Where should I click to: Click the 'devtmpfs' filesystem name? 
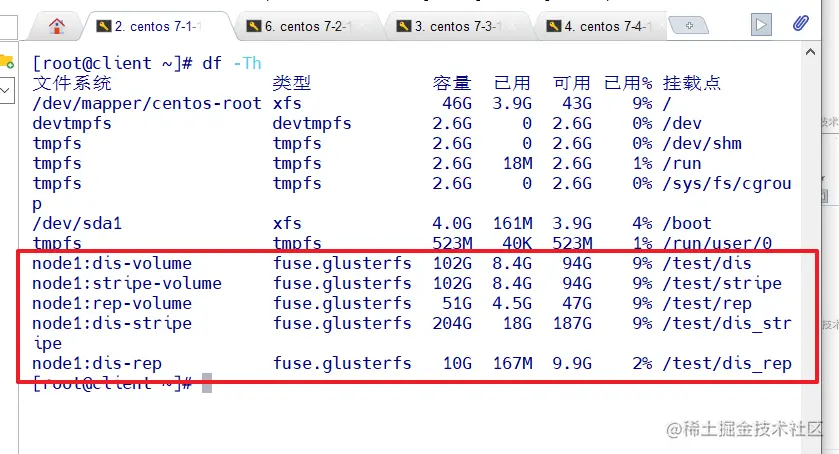[72, 124]
